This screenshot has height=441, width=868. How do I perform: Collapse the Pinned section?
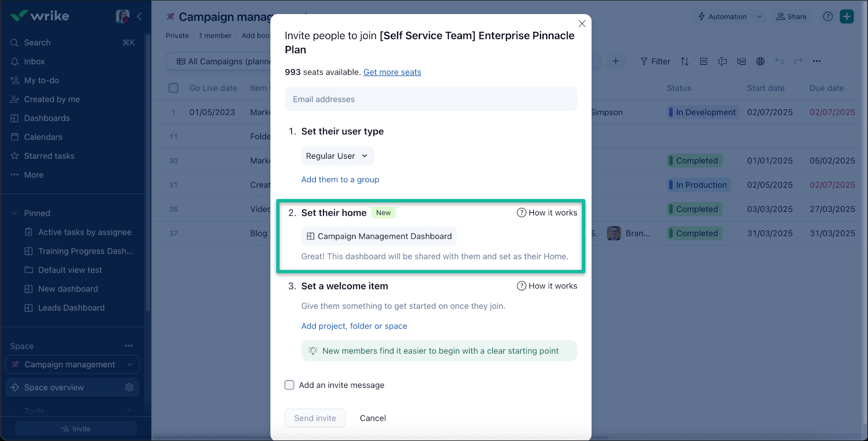point(15,213)
